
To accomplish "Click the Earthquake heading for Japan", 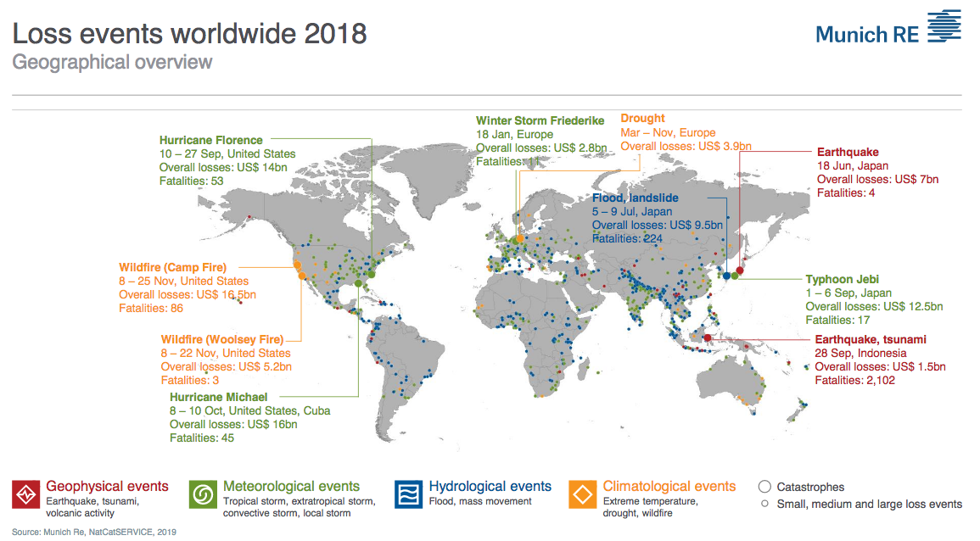I will tap(848, 152).
